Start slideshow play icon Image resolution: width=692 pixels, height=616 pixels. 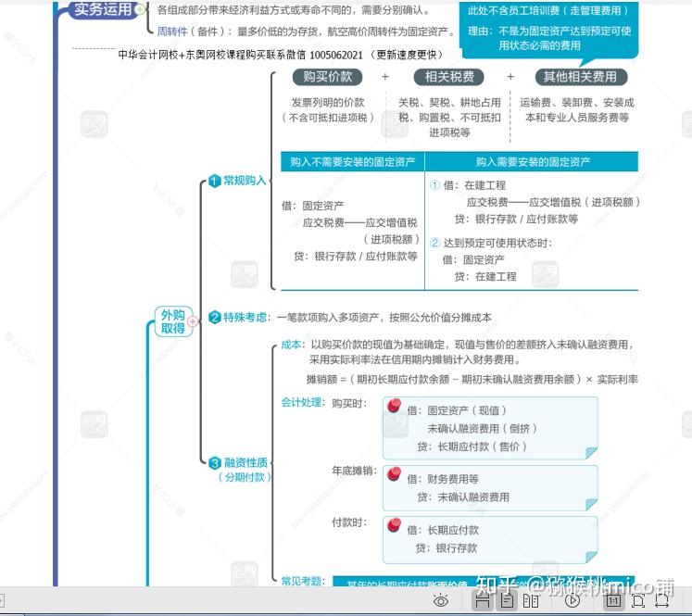tap(572, 600)
